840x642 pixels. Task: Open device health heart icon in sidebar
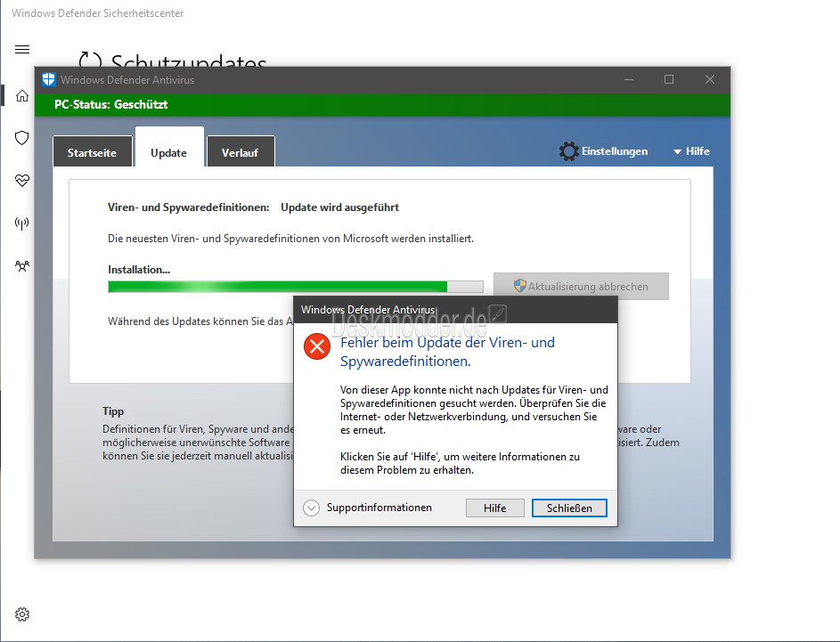click(22, 181)
